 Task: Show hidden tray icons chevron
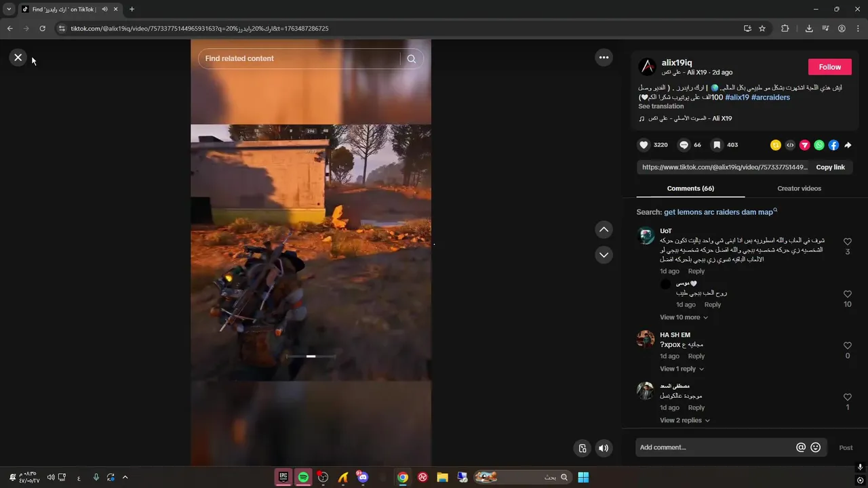coord(125,477)
